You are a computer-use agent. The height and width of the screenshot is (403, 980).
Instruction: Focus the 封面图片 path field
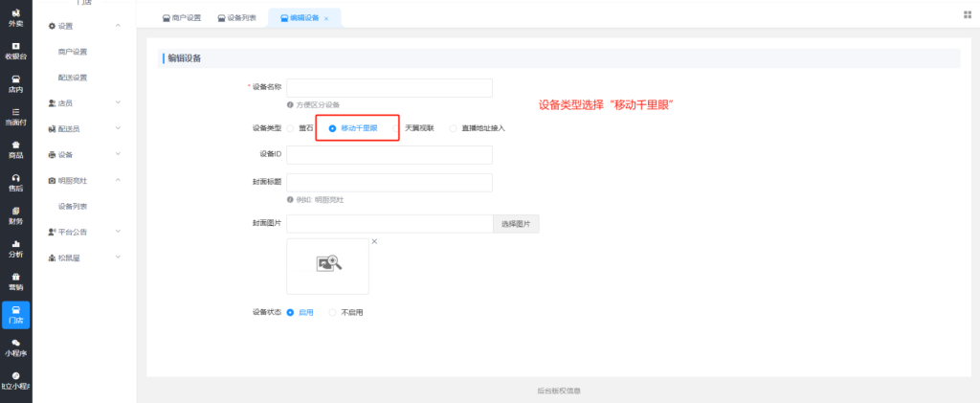390,224
